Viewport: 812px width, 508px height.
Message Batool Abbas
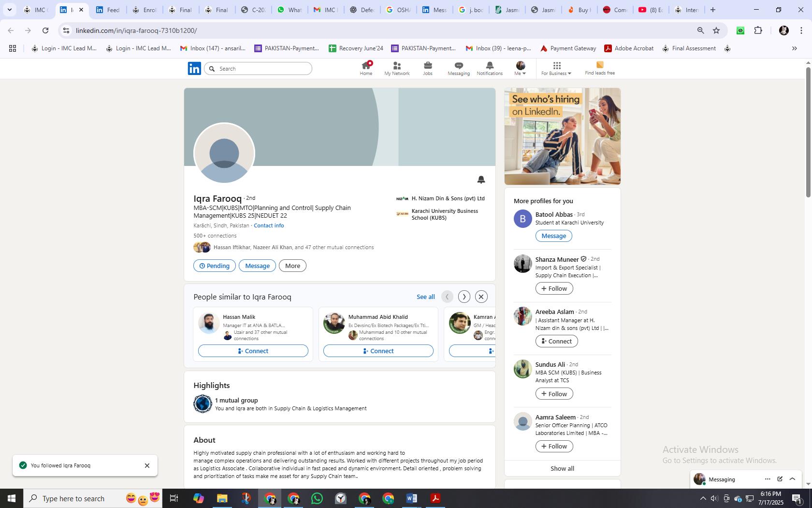point(553,236)
